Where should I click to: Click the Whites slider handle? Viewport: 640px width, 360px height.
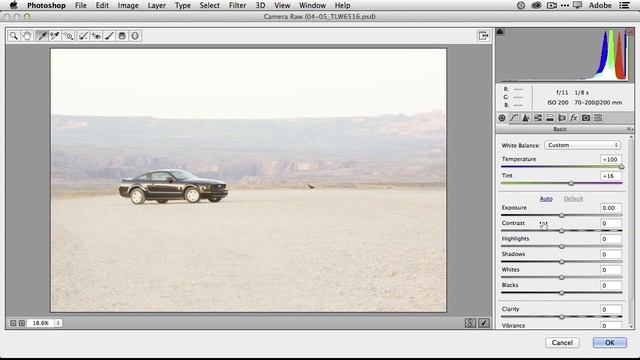(562, 277)
